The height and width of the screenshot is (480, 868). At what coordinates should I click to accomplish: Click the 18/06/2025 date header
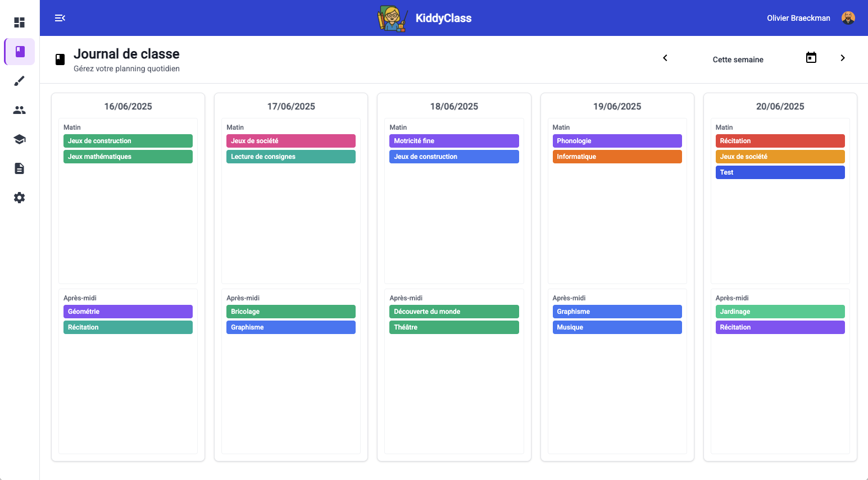454,107
